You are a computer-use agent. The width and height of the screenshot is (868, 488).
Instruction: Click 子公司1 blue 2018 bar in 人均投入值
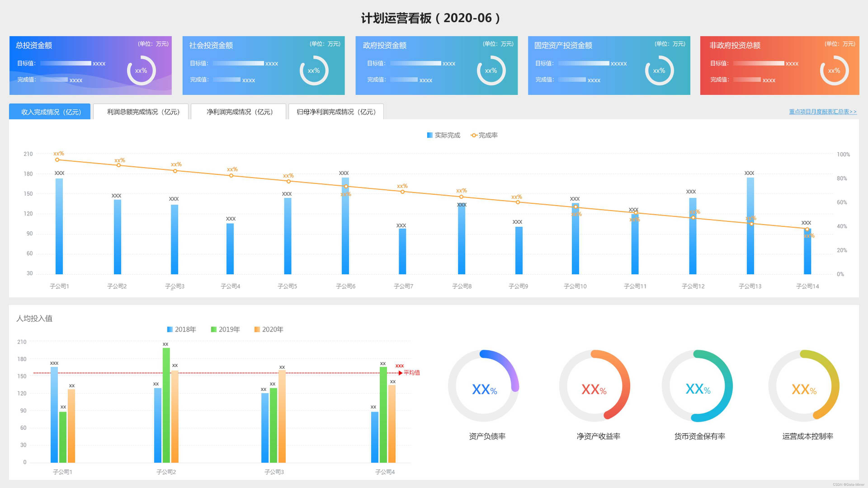[x=54, y=415]
